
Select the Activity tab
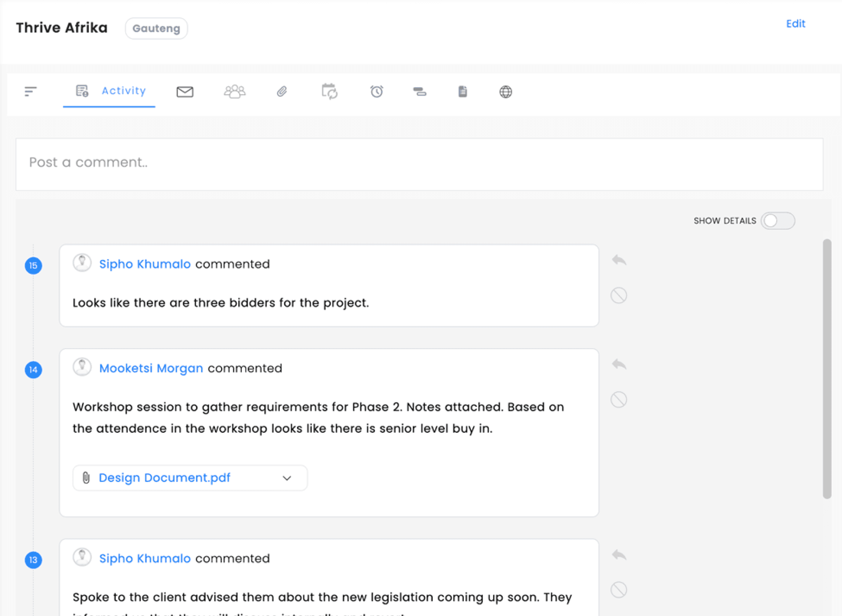(109, 91)
